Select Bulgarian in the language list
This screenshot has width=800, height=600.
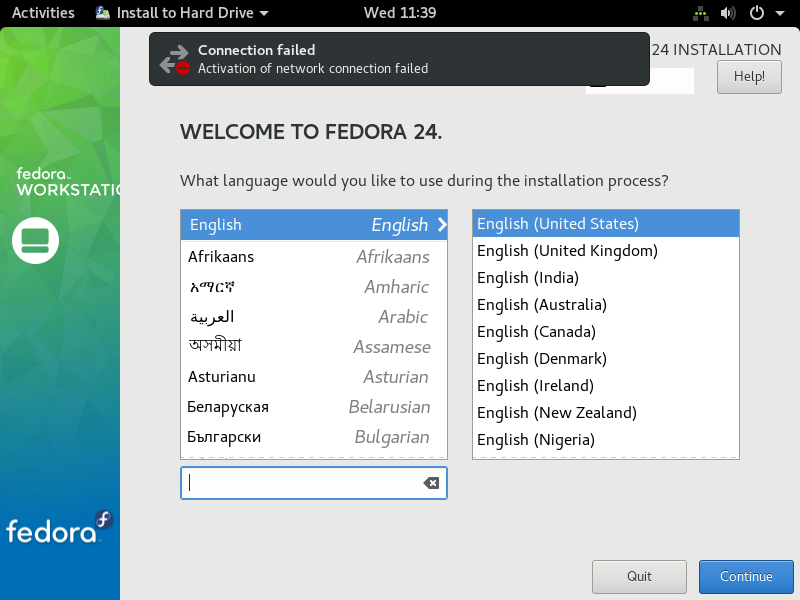(314, 437)
